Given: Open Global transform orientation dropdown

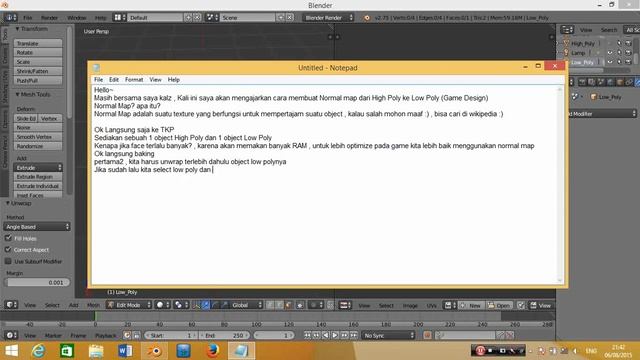Looking at the screenshot, I should [246, 305].
